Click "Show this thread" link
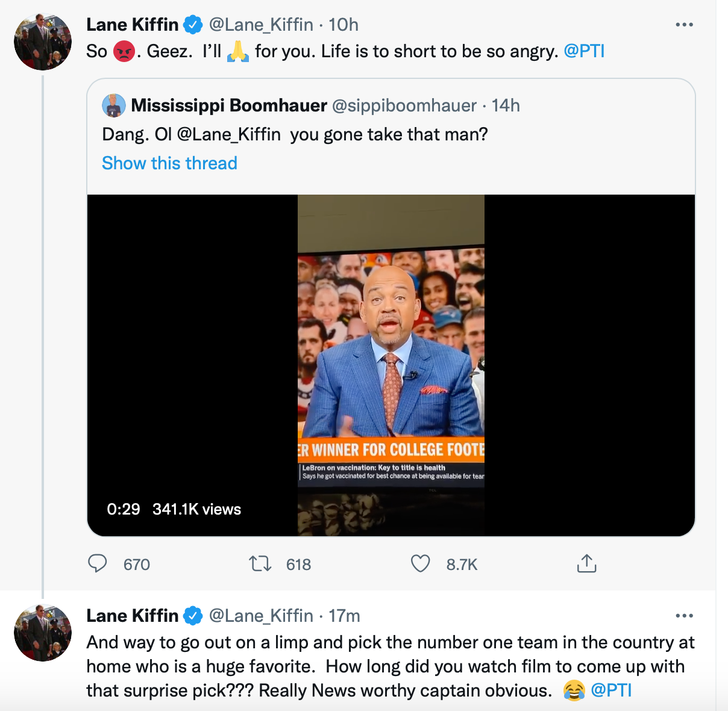 coord(169,163)
